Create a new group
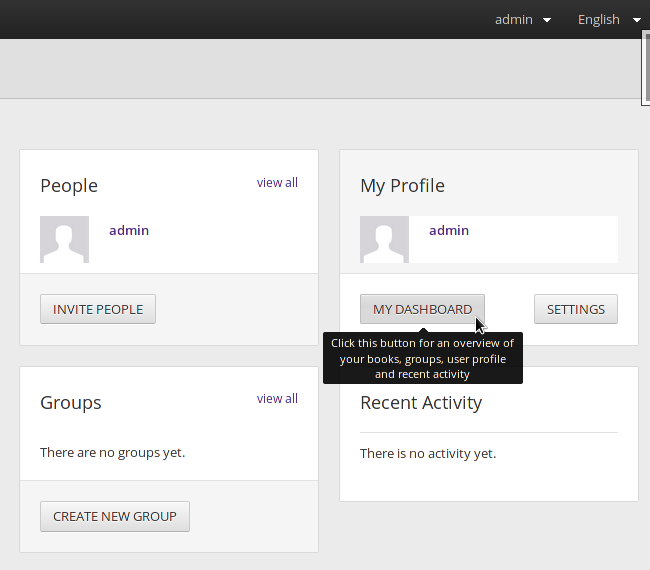 tap(115, 517)
